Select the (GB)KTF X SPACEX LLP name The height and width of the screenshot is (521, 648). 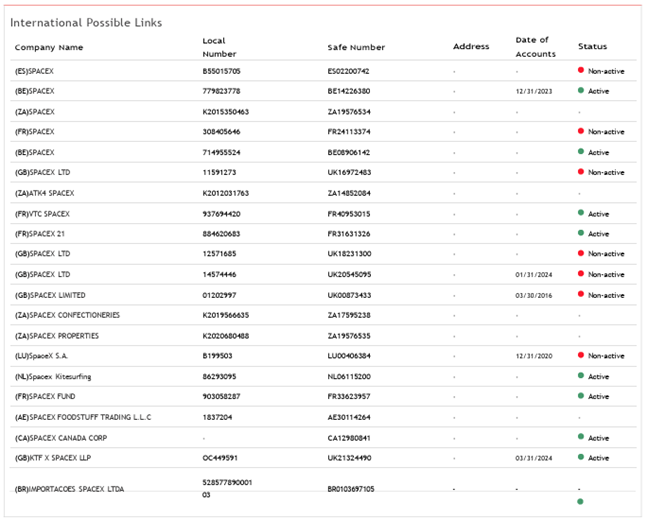pyautogui.click(x=53, y=458)
